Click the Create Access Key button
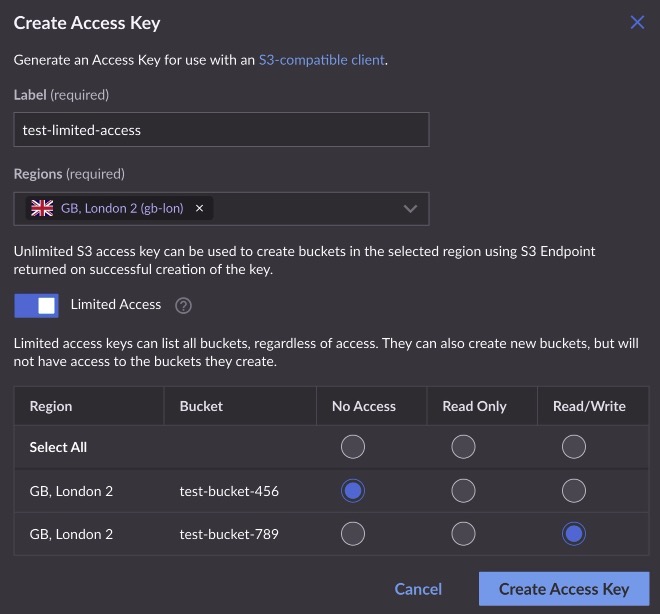 tap(564, 589)
